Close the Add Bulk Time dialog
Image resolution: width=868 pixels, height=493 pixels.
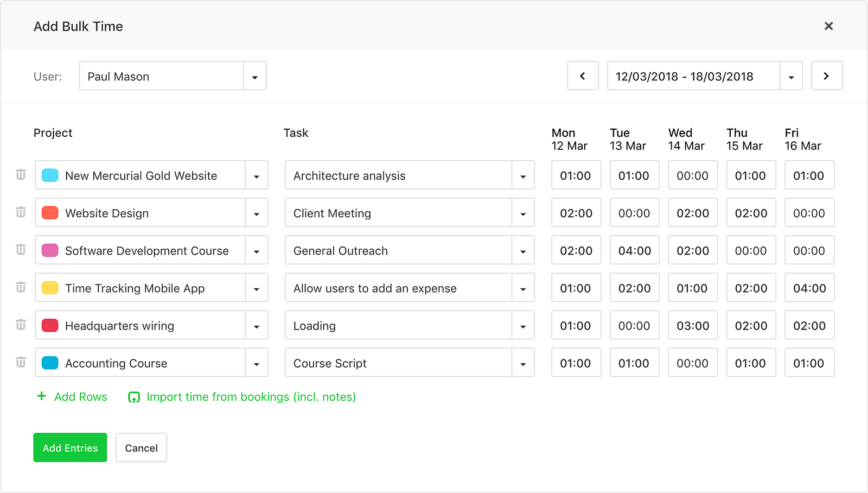click(x=828, y=26)
